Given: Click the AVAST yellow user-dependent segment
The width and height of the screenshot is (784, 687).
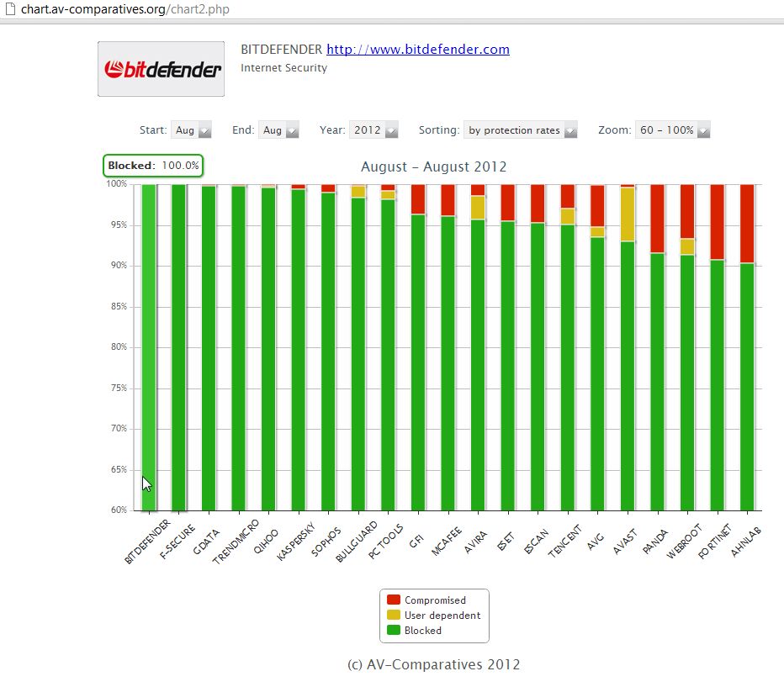Looking at the screenshot, I should (628, 214).
